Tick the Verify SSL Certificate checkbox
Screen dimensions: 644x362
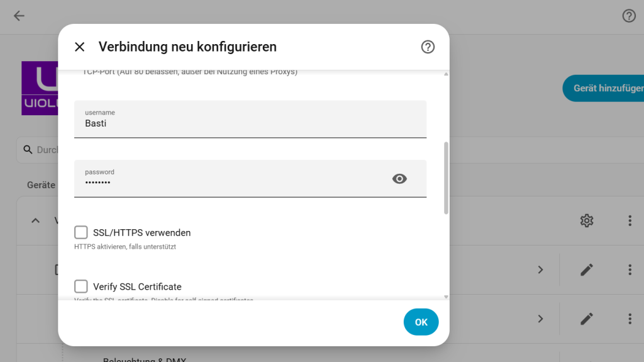[81, 286]
